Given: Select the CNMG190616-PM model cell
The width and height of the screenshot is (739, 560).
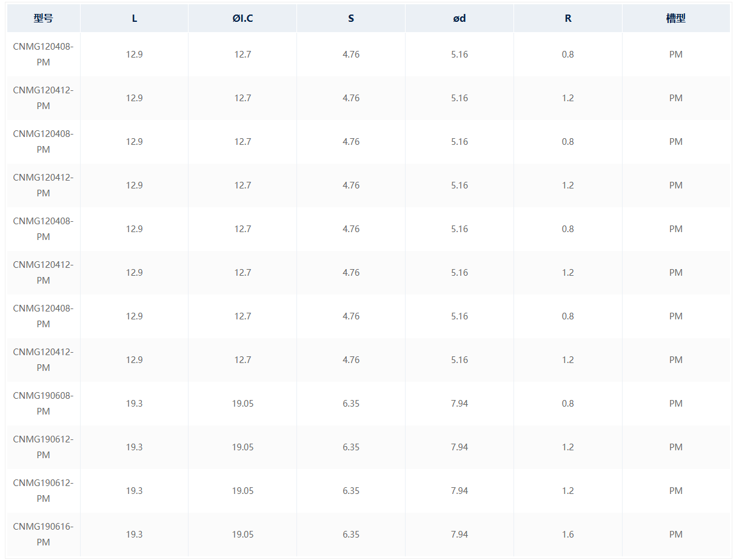Looking at the screenshot, I should 43,535.
